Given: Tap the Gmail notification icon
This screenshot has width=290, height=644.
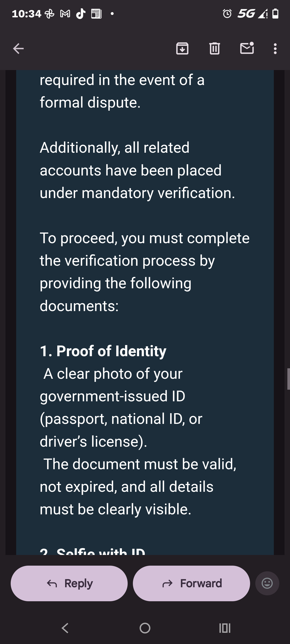Looking at the screenshot, I should point(65,14).
